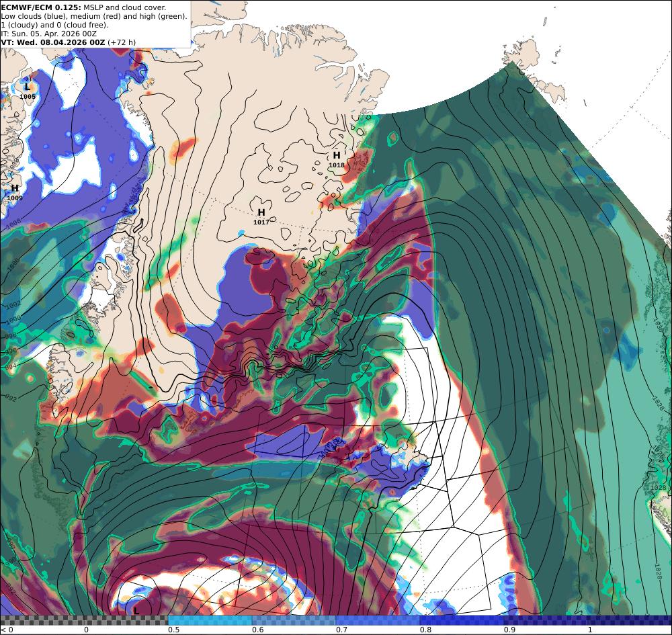The image size is (672, 635).
Task: Click the '0.6' colorbar tick label
Action: tap(257, 630)
